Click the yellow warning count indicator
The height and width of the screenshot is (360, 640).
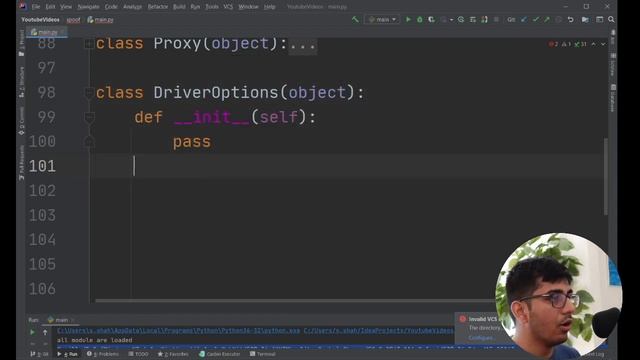[567, 44]
